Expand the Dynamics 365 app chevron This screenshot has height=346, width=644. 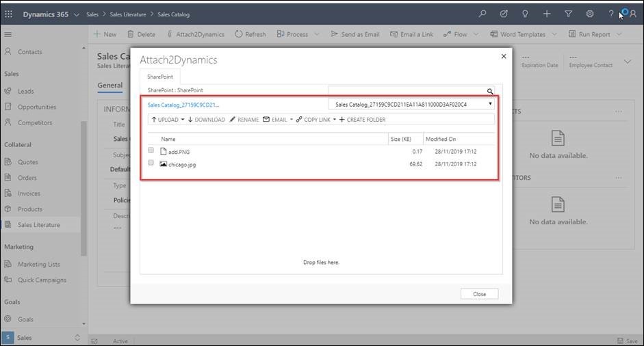click(x=77, y=14)
